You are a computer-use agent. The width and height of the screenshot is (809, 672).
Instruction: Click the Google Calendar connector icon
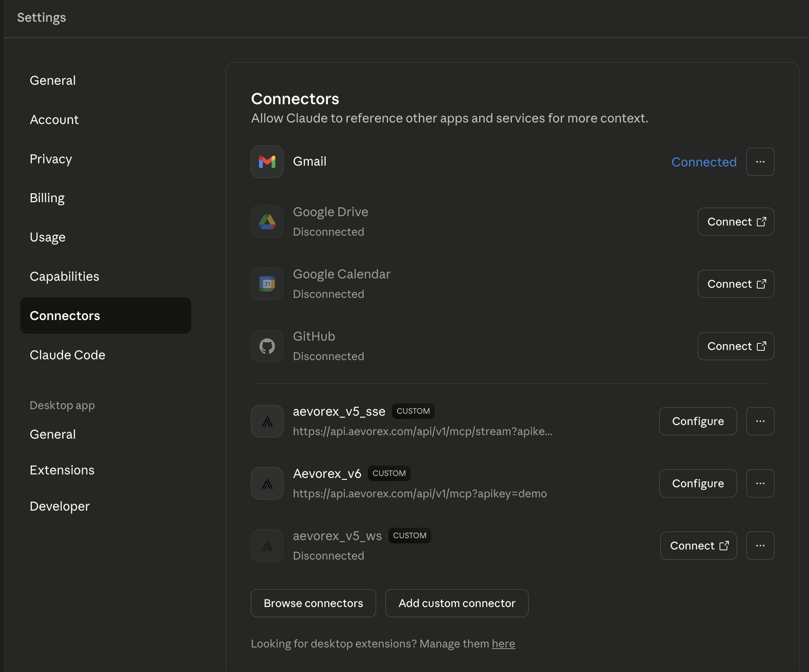[x=267, y=283]
